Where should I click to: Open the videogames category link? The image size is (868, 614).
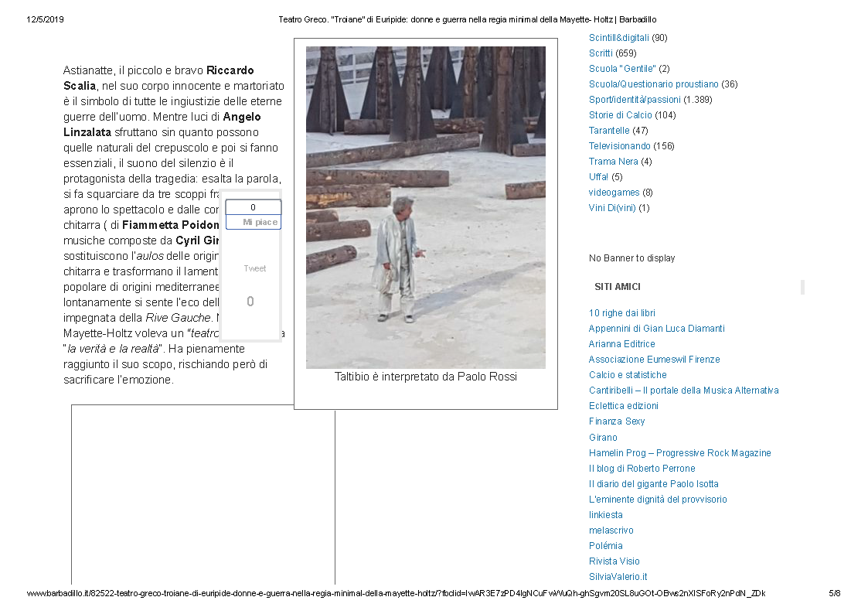(x=614, y=193)
